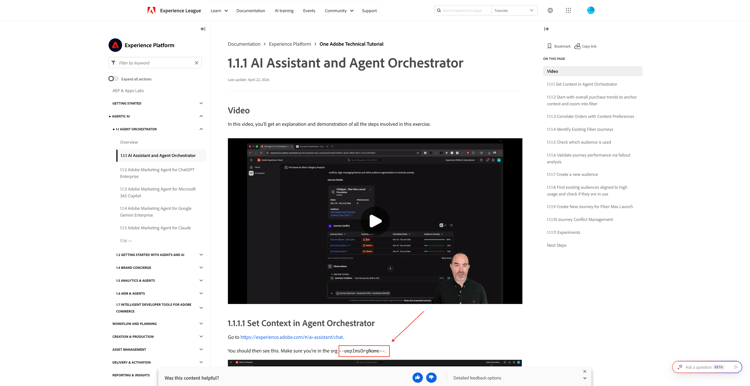The image size is (750, 386).
Task: Jump to Identify Existing Fiber Journeys
Action: (x=580, y=129)
